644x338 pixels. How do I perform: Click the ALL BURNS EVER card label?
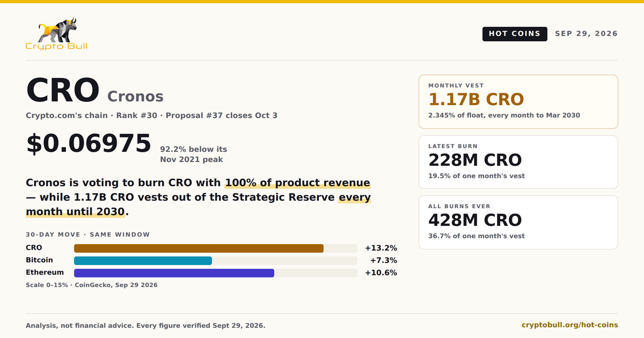tap(459, 206)
